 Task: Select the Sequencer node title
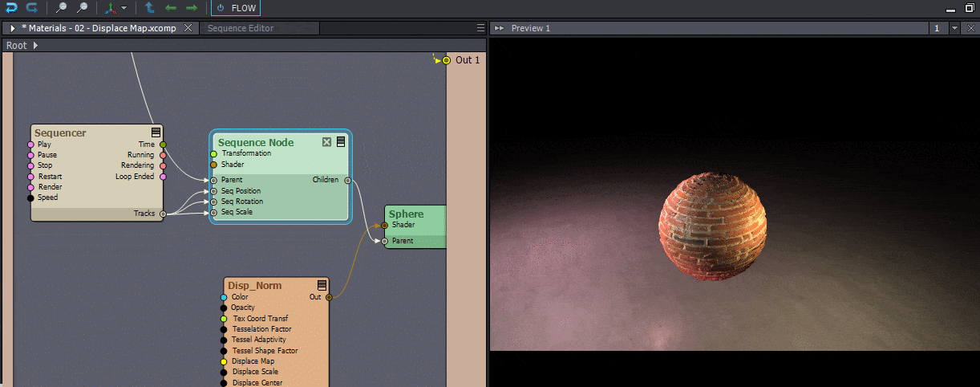(x=60, y=132)
